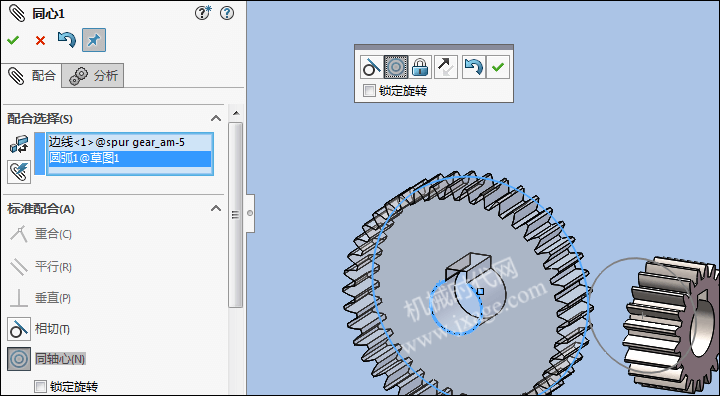The image size is (720, 396).
Task: Select tangent icon in floating toolbar
Action: [x=371, y=67]
